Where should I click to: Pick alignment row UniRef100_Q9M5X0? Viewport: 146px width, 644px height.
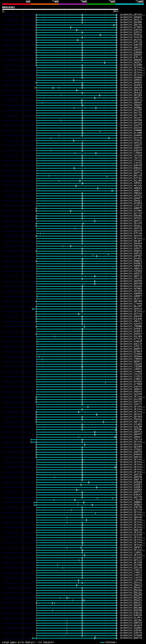[131, 80]
